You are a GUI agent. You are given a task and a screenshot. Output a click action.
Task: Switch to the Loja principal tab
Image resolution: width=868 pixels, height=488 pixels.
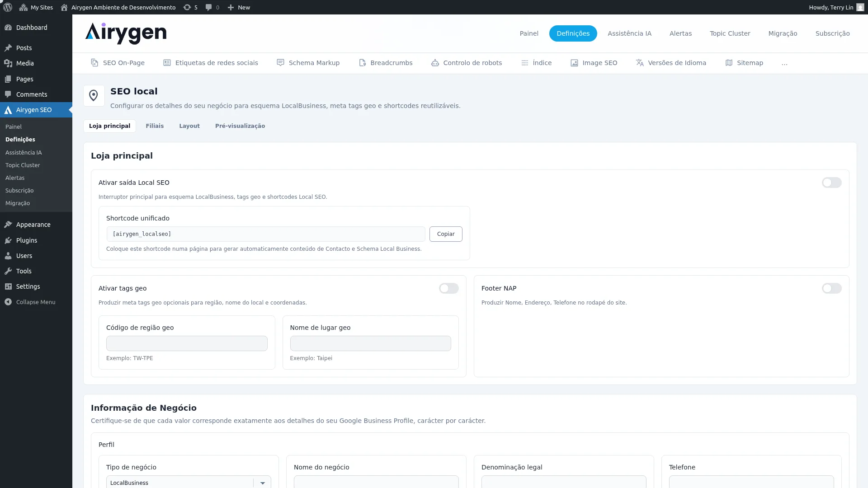tap(109, 126)
